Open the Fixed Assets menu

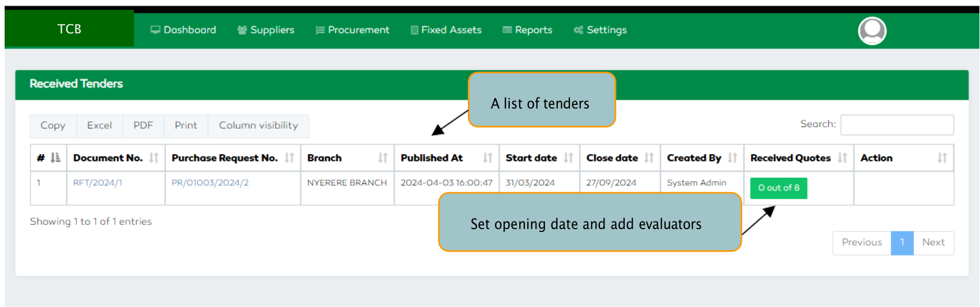(x=446, y=30)
